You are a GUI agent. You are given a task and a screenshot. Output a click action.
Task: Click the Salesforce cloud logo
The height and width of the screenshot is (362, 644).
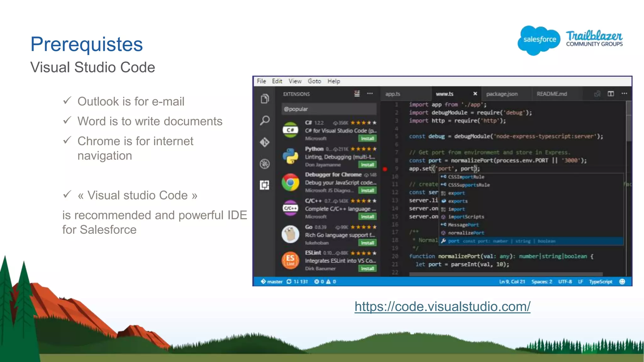(539, 40)
